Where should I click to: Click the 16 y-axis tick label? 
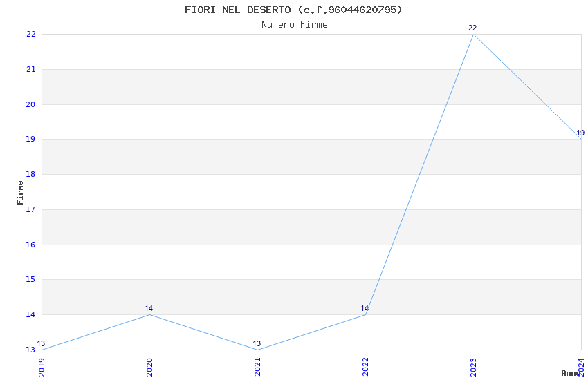tap(30, 245)
